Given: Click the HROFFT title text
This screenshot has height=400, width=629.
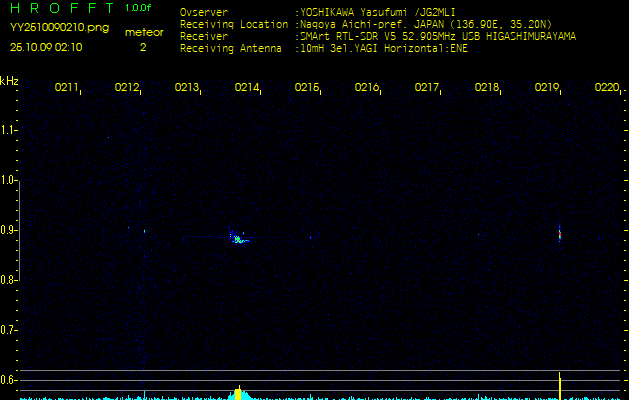Looking at the screenshot, I should 62,8.
